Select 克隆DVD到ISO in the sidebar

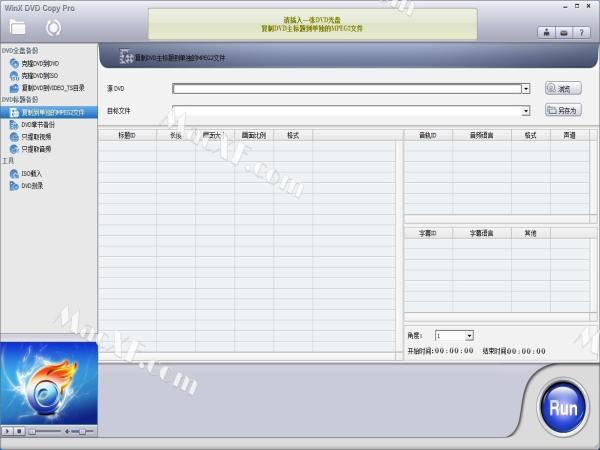coord(39,75)
